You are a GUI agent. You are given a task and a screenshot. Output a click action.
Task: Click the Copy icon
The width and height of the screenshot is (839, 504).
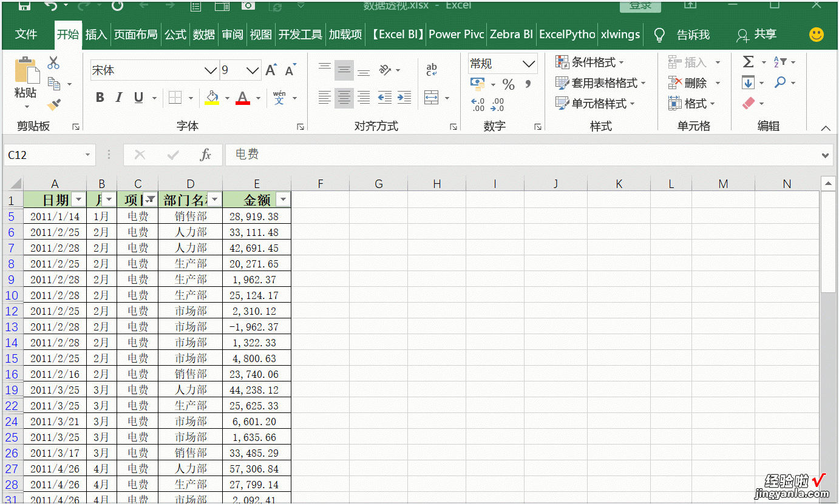54,84
